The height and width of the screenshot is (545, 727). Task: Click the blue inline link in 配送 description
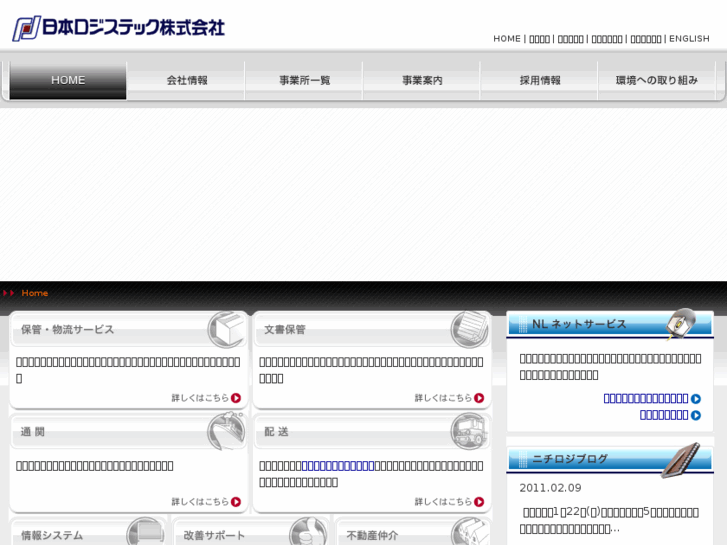click(338, 466)
